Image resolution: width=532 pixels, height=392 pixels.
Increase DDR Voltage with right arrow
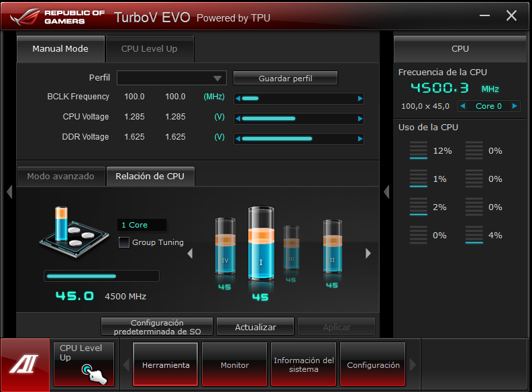360,138
